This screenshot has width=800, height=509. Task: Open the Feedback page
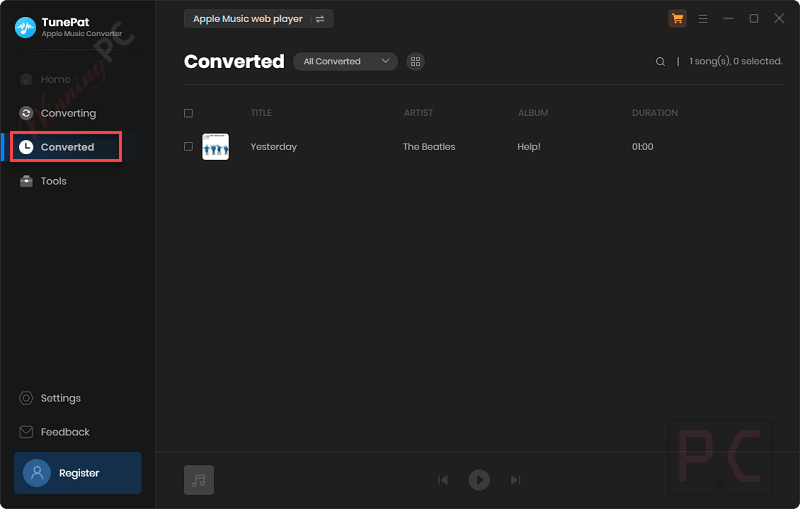point(54,432)
